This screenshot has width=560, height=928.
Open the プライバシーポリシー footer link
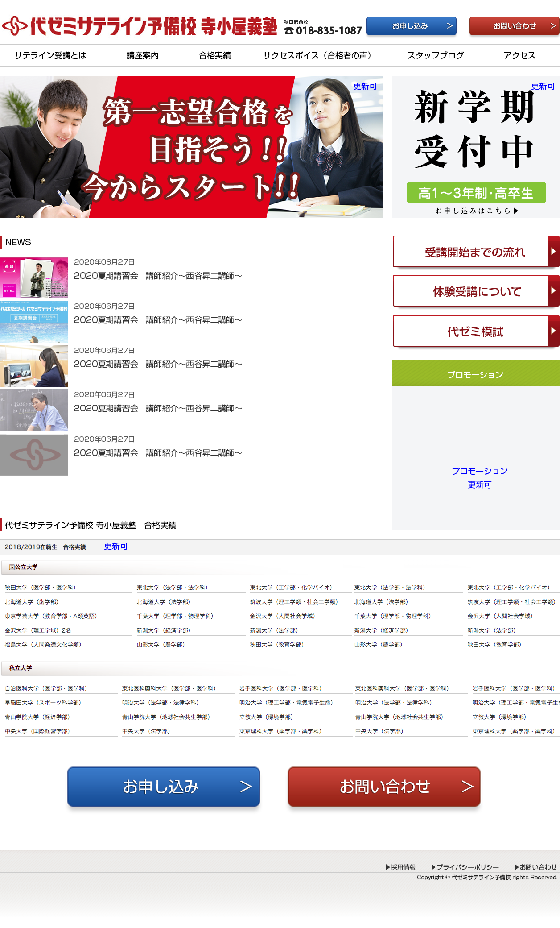pyautogui.click(x=465, y=867)
